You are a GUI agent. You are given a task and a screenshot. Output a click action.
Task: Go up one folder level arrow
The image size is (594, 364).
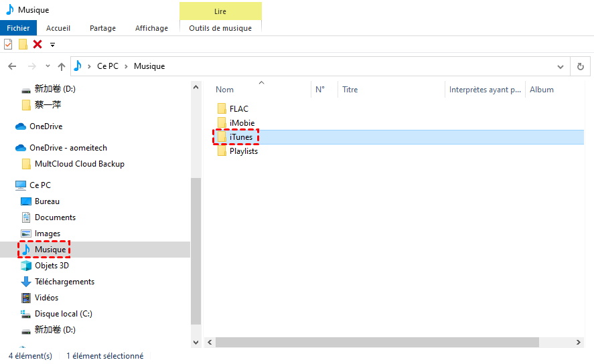tap(62, 66)
